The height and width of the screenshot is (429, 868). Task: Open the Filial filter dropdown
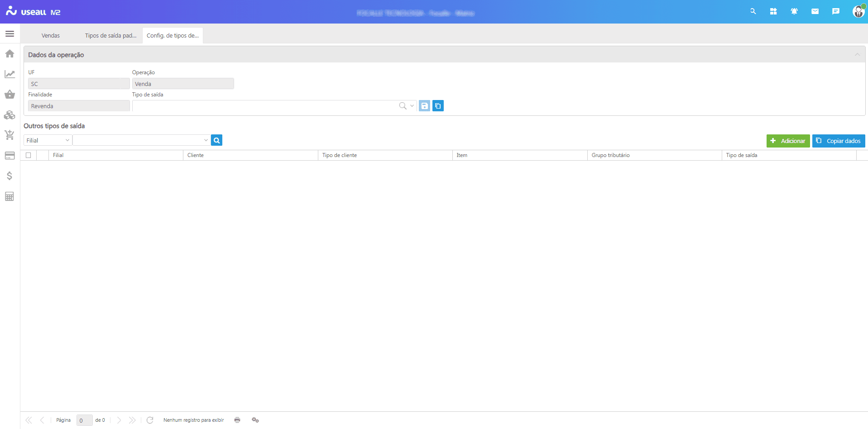(x=47, y=140)
